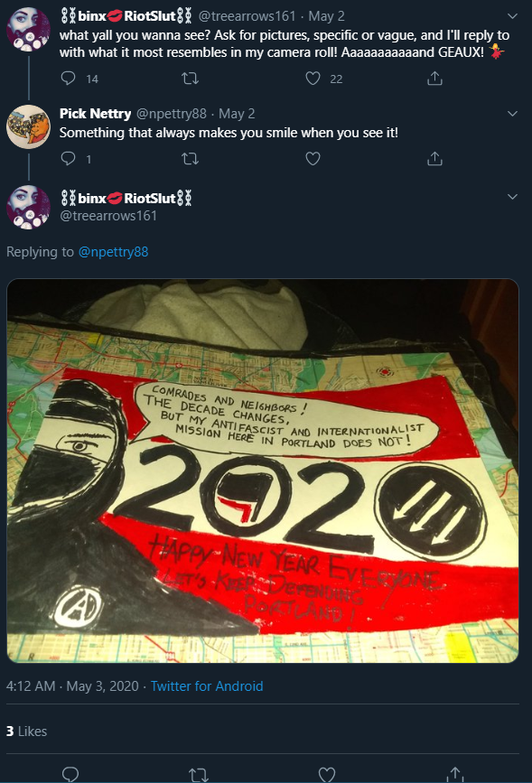This screenshot has height=783, width=532.
Task: Reply to binx's original tweet
Action: 69,79
